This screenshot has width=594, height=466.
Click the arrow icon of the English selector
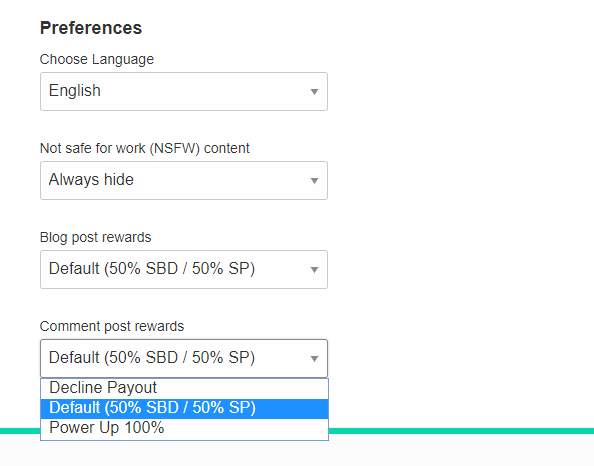(314, 92)
